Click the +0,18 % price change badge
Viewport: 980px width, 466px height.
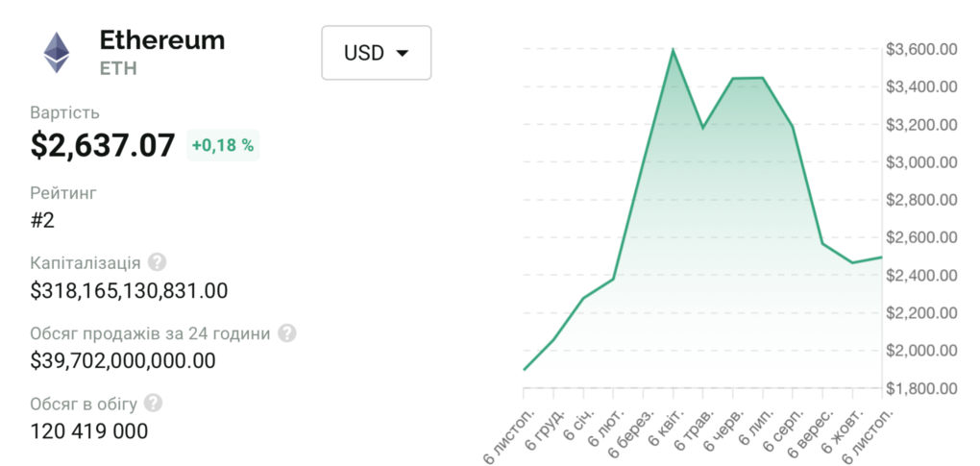click(x=223, y=145)
